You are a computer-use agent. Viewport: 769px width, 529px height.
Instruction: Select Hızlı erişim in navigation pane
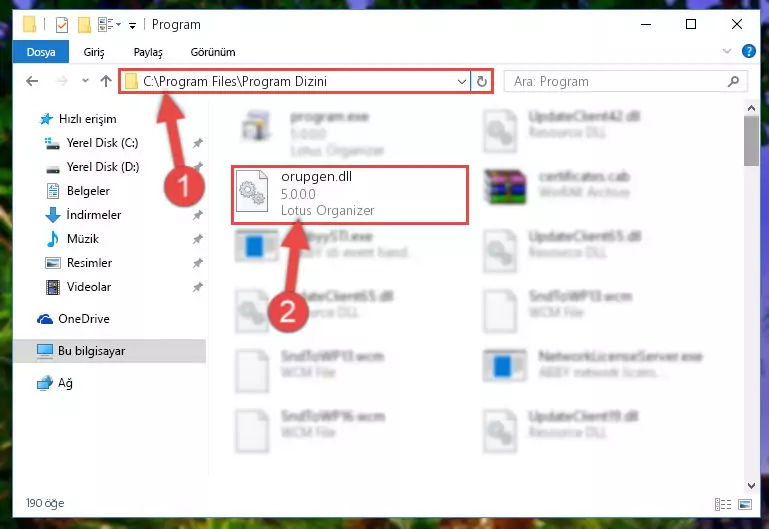tap(87, 119)
